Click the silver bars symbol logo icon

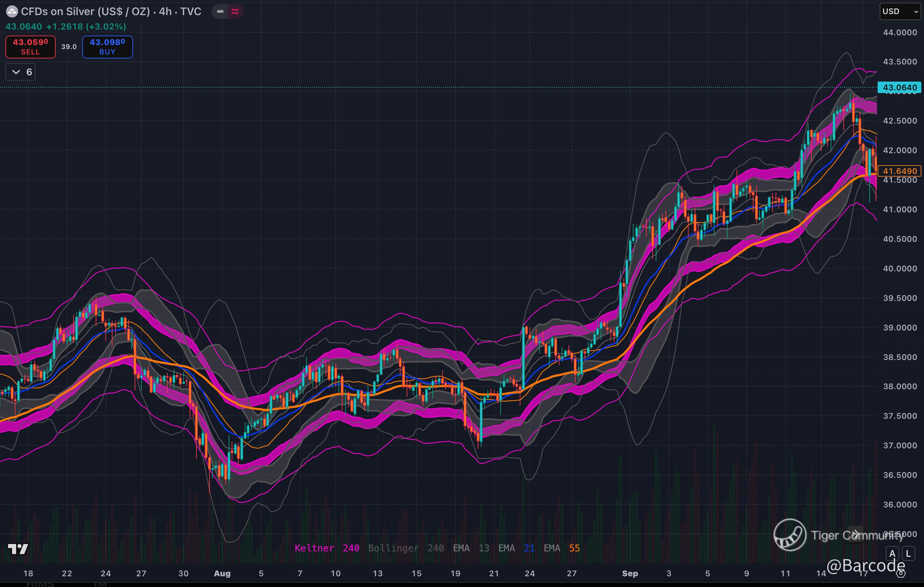(x=12, y=11)
